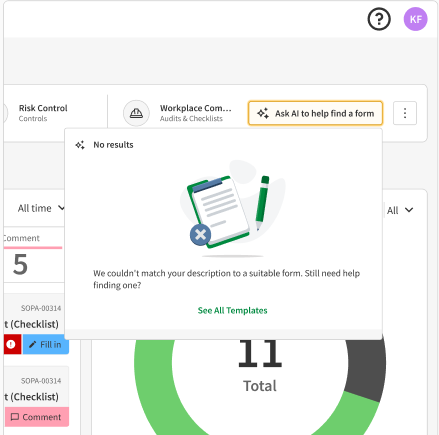Click the pink Comment button
Viewport: 439px width, 435px height.
click(37, 417)
